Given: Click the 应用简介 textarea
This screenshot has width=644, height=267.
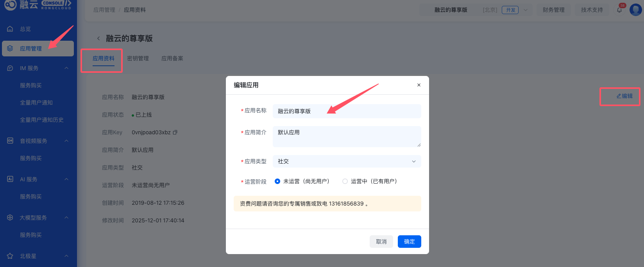Looking at the screenshot, I should tap(347, 137).
